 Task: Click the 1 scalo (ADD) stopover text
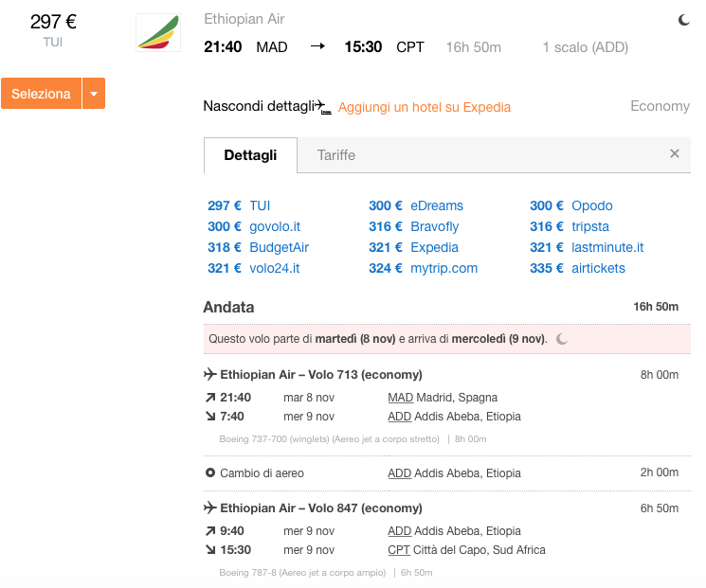pos(585,47)
